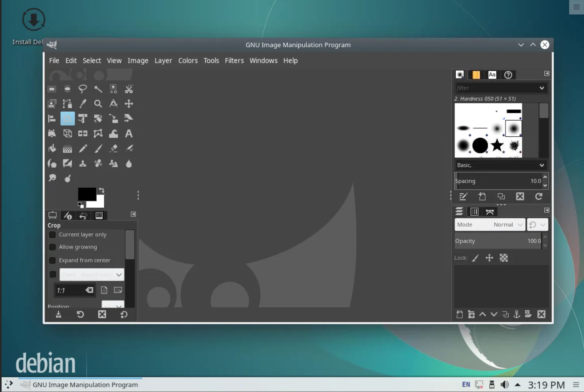584x392 pixels.
Task: Enable Current layer only option
Action: tap(52, 235)
